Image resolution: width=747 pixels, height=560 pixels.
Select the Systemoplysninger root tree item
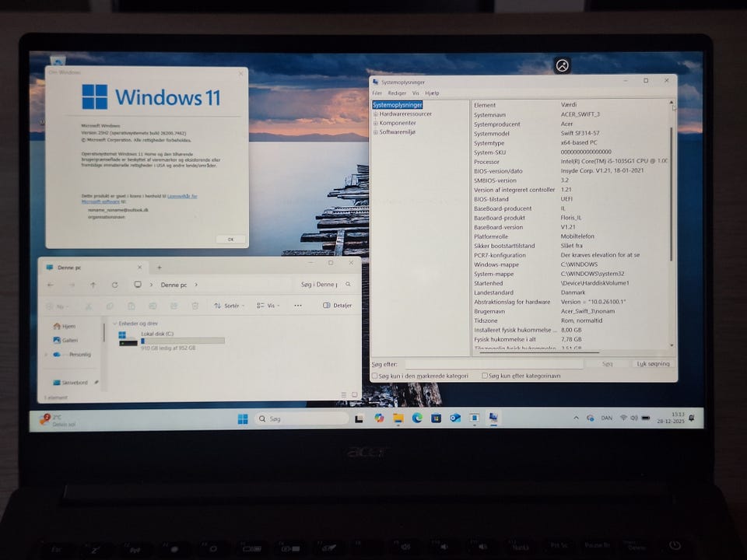398,105
